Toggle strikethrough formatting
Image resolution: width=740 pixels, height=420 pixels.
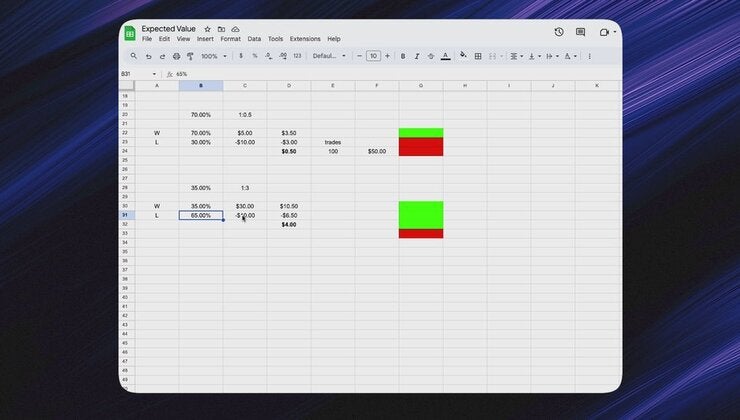[x=431, y=56]
